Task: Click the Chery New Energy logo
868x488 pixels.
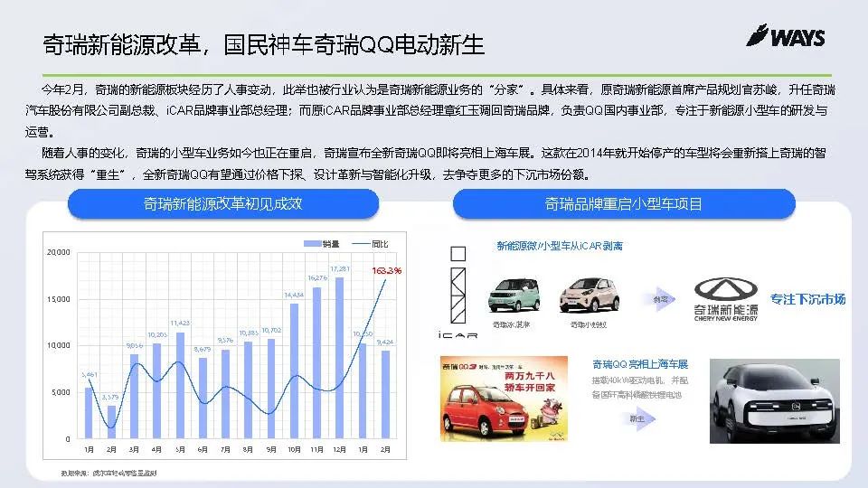Action: coord(726,299)
